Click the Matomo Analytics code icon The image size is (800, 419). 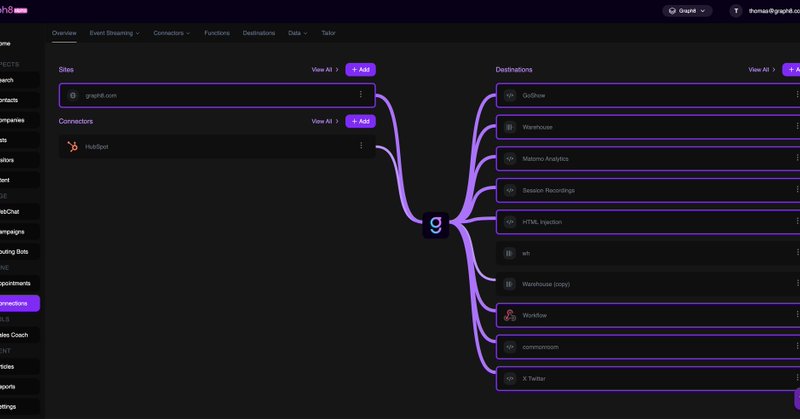pos(509,159)
